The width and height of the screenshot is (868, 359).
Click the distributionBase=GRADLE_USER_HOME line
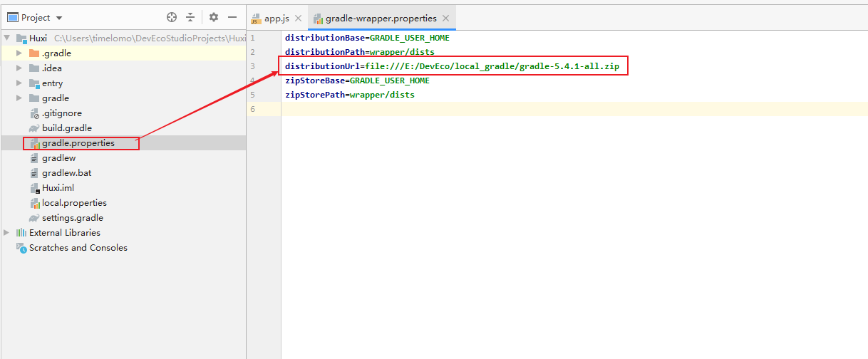tap(367, 38)
